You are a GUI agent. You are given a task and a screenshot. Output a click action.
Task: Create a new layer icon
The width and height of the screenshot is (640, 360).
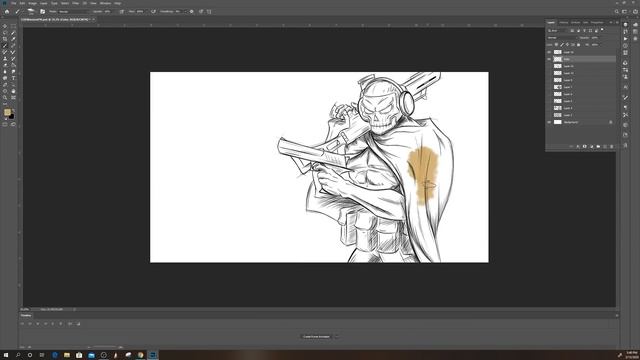point(605,146)
